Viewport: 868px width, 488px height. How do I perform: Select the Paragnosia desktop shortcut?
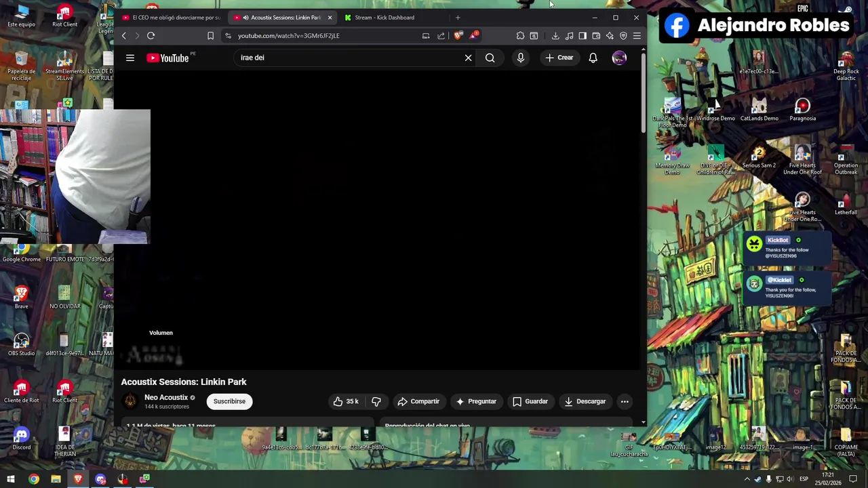tap(802, 110)
